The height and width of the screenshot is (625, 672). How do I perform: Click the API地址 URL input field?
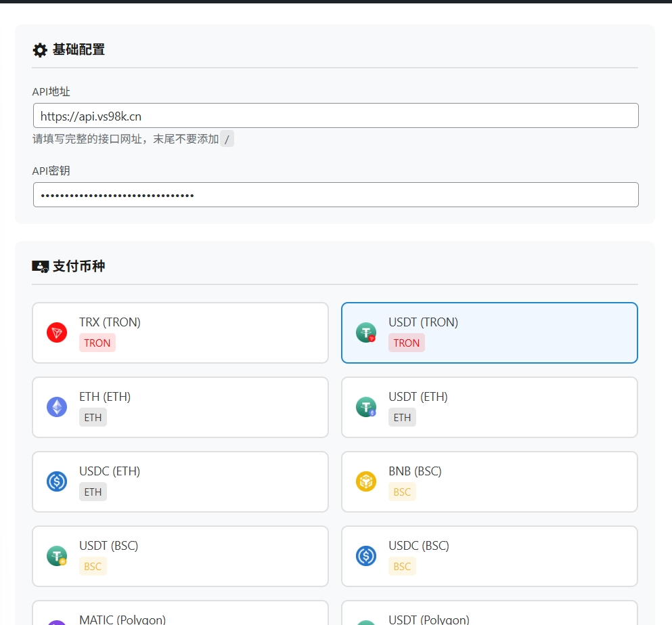pos(336,115)
